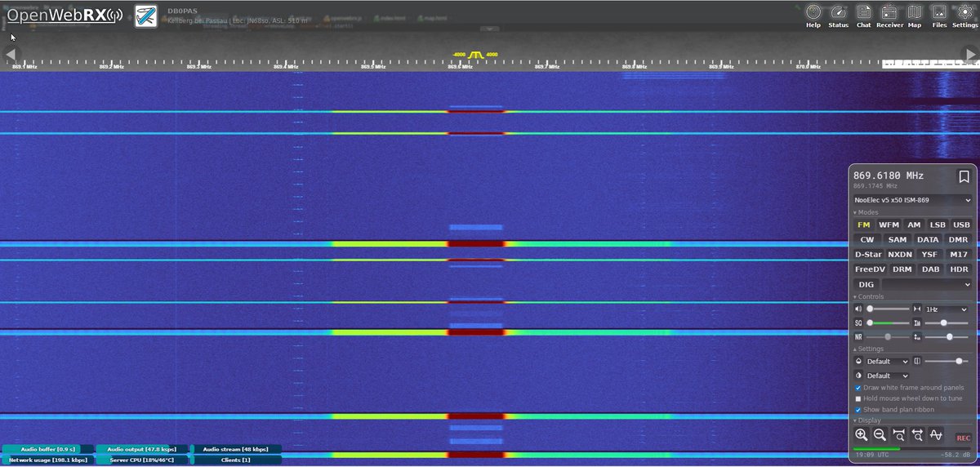Open the Files page
980x467 pixels.
939,16
